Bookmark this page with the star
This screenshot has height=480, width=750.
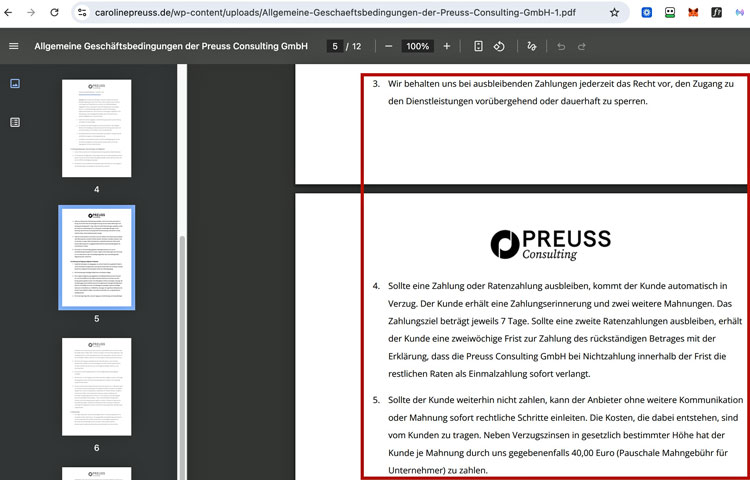coord(614,13)
